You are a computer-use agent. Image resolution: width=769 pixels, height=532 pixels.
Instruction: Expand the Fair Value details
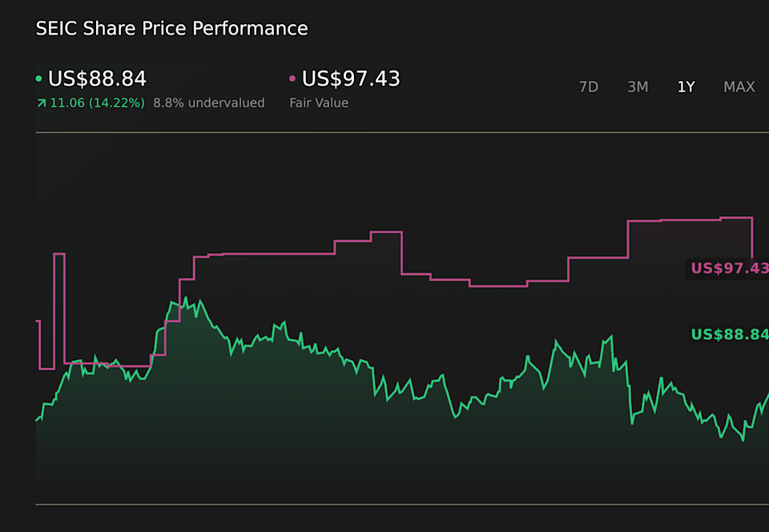[x=320, y=103]
